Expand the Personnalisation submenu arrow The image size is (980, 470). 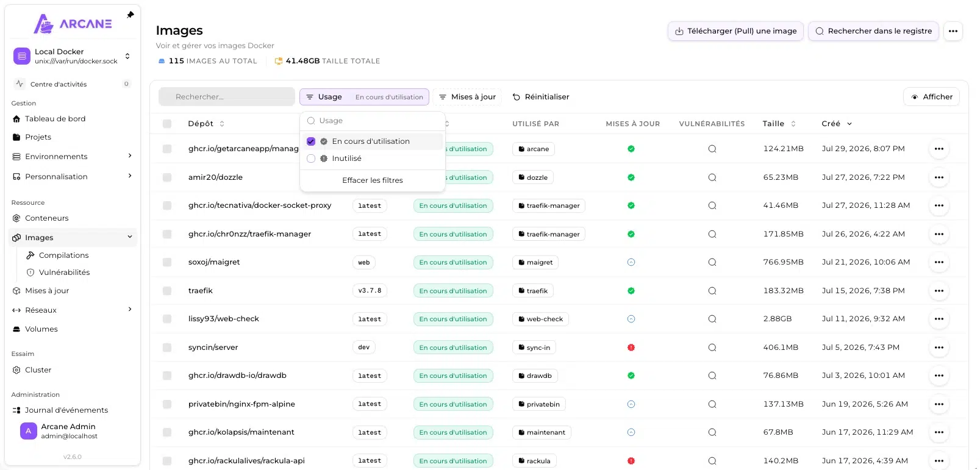click(x=129, y=176)
